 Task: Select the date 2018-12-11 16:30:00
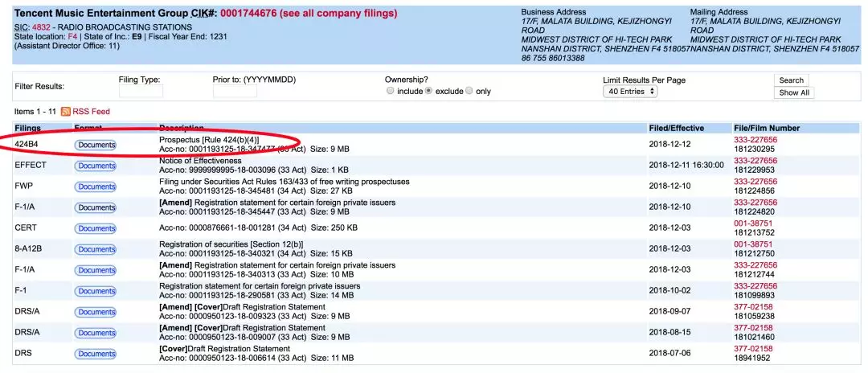click(x=686, y=166)
